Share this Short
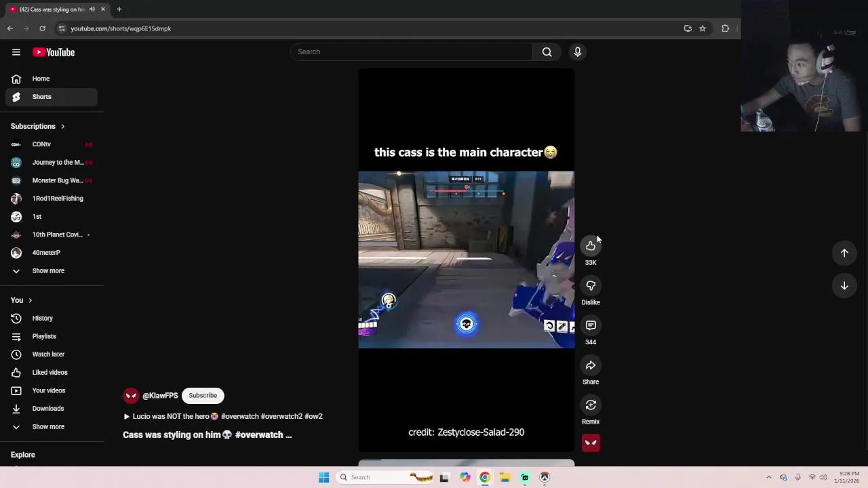 (591, 365)
